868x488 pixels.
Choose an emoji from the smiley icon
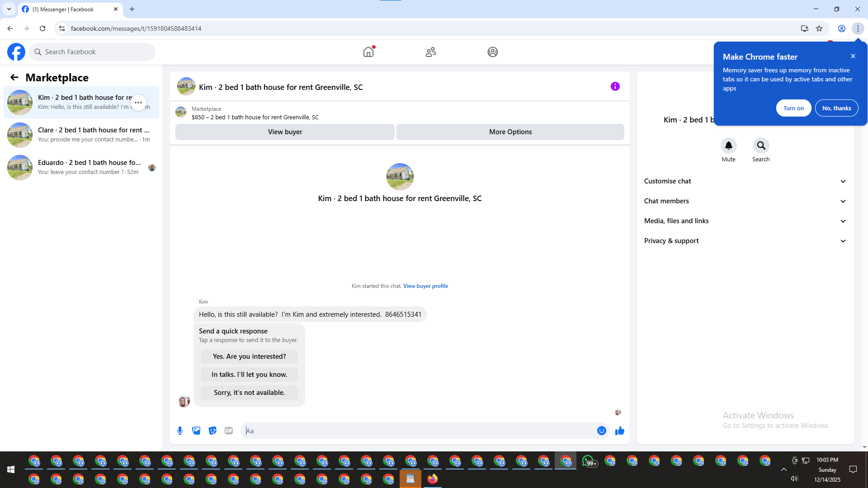[601, 431]
